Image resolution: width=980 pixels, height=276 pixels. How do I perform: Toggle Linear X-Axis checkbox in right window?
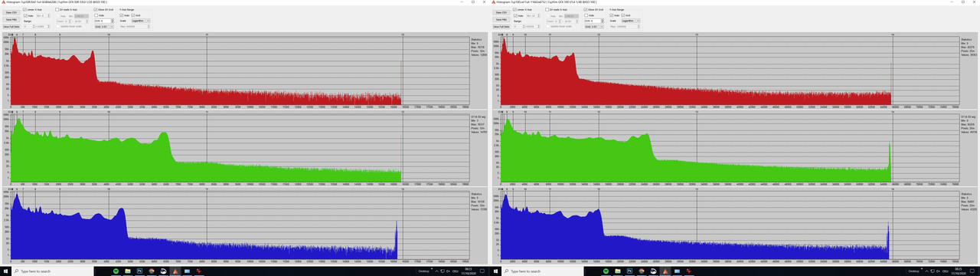click(514, 9)
